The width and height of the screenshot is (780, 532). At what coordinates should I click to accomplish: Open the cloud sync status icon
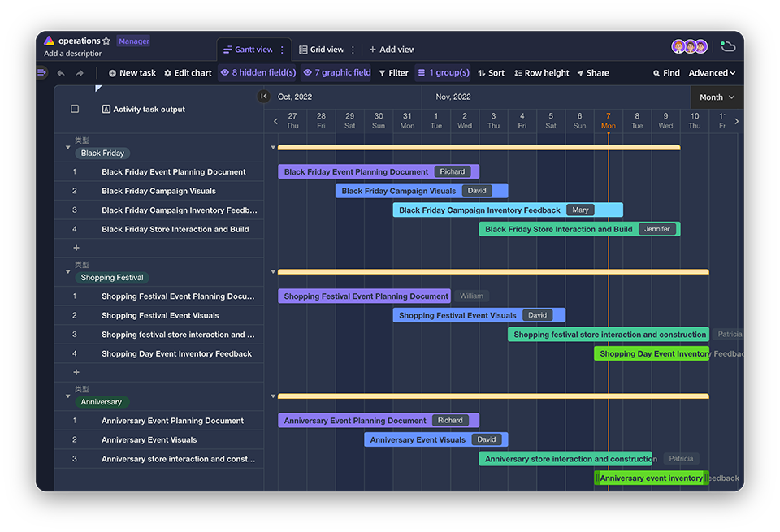(728, 47)
